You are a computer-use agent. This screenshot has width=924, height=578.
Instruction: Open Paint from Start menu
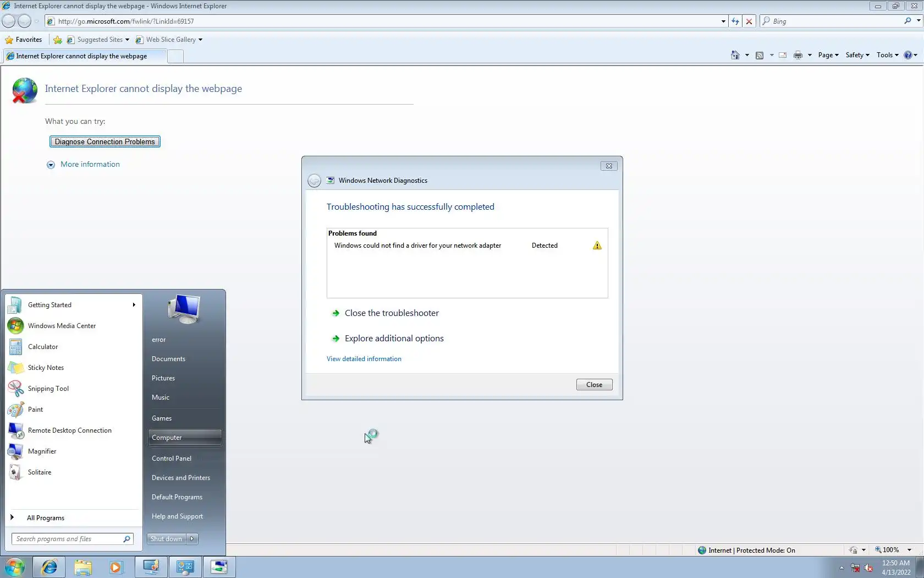tap(73, 410)
